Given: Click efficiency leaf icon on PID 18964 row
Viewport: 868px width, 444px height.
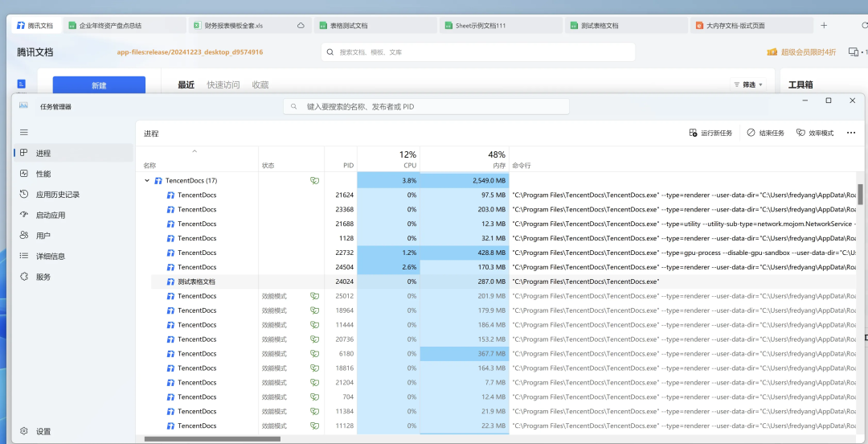Looking at the screenshot, I should coord(314,310).
